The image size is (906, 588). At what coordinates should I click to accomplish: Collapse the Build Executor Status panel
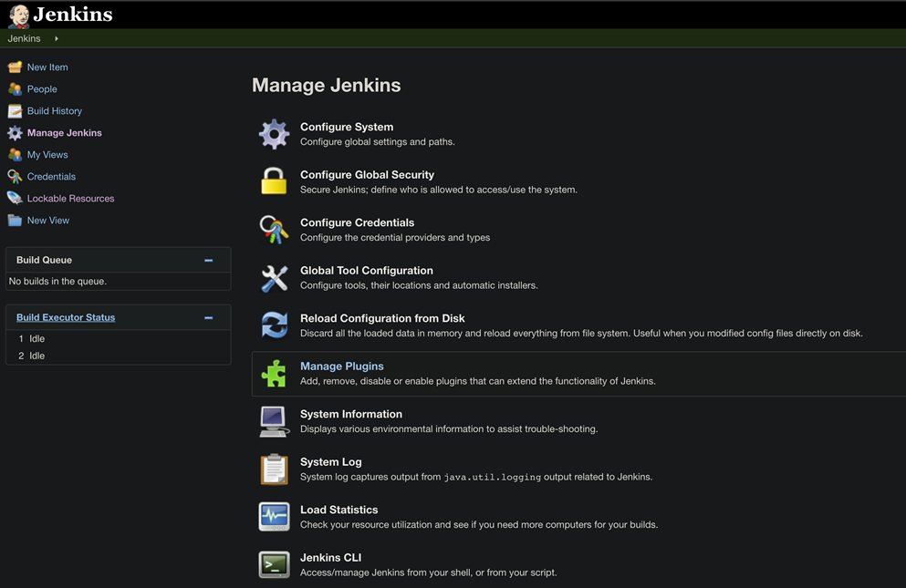[209, 317]
